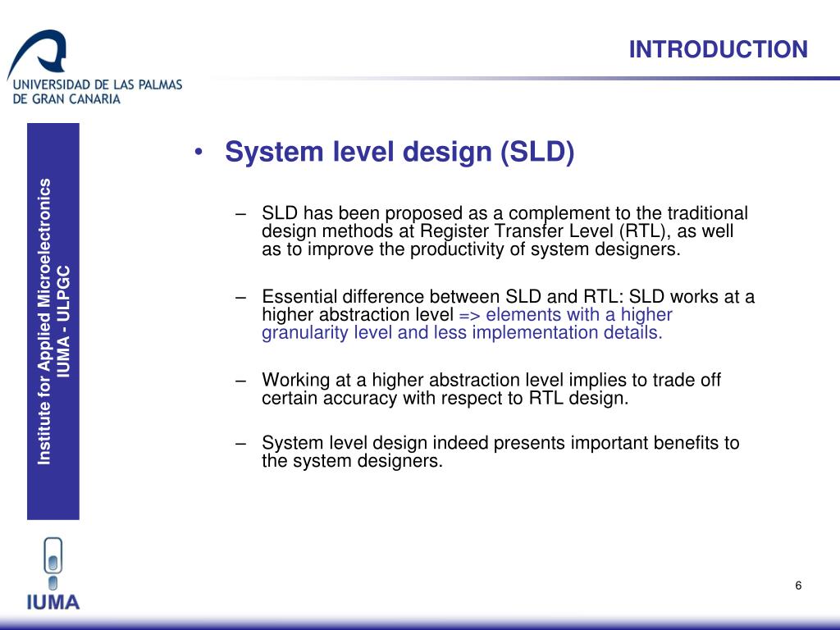Select the INTRODUCTION slide header
The height and width of the screenshot is (630, 840).
718,49
